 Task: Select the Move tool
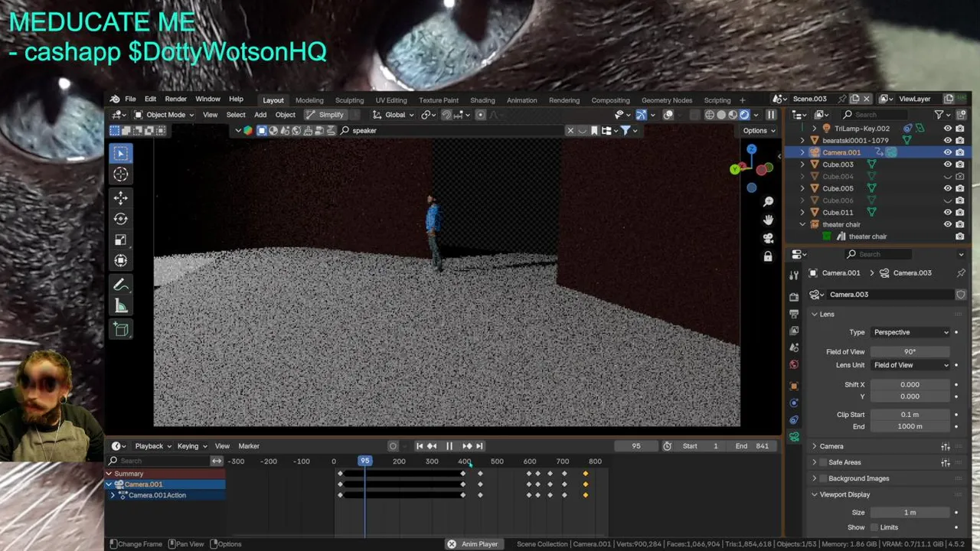[121, 198]
